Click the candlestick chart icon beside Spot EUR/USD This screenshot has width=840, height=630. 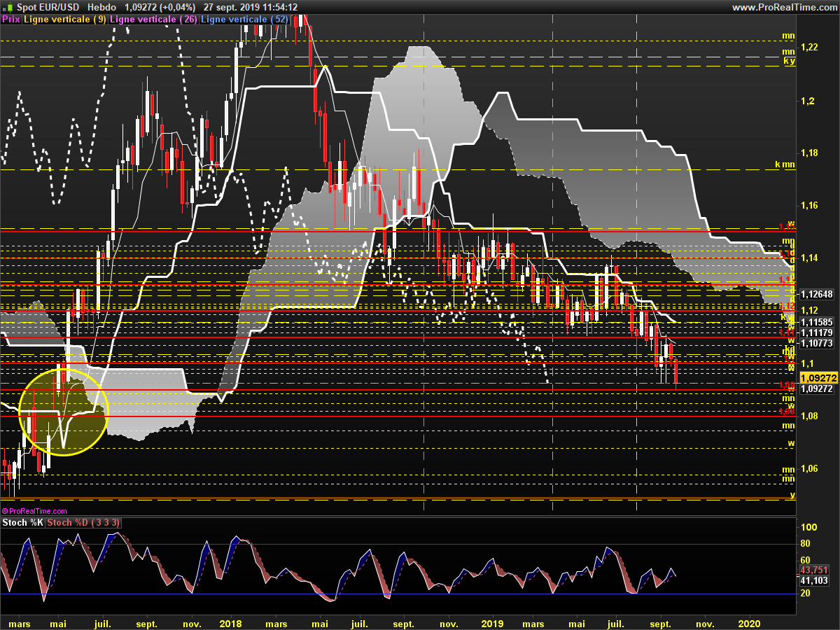click(x=8, y=7)
